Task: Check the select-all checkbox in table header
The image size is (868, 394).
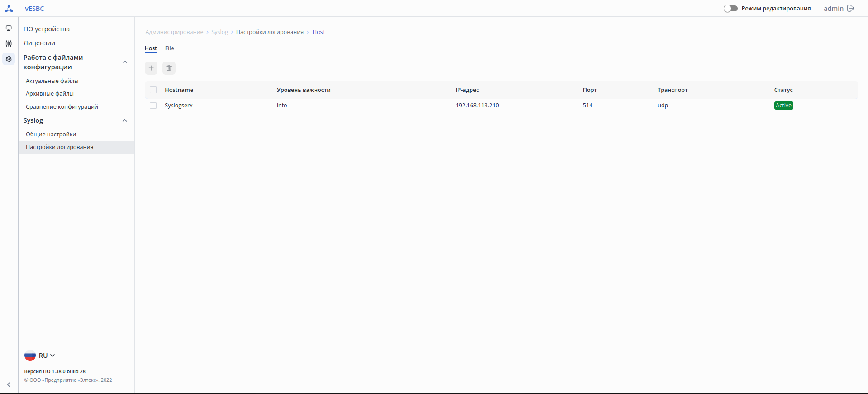Action: tap(153, 90)
